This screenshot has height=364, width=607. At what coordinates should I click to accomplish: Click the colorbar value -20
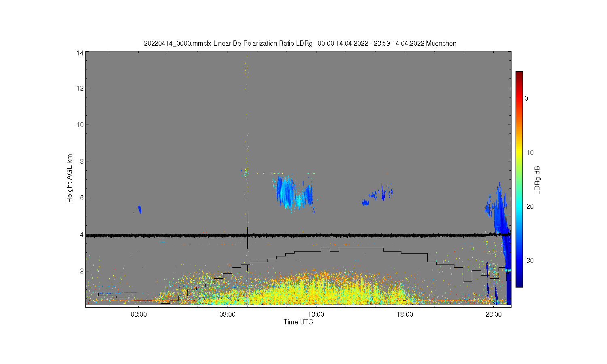[529, 206]
